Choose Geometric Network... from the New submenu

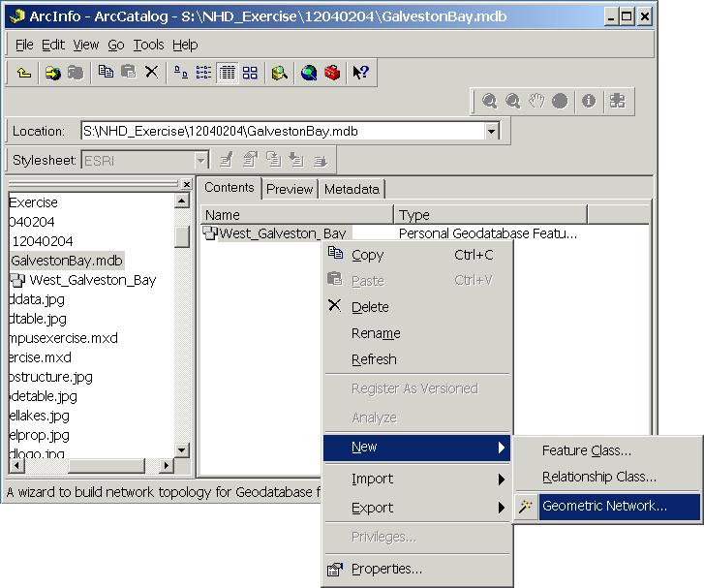click(604, 506)
